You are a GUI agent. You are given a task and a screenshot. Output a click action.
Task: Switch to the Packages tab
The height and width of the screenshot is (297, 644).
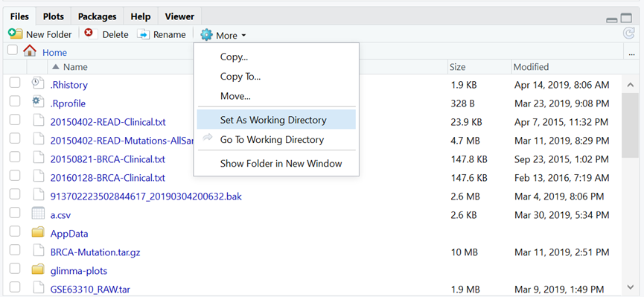98,17
